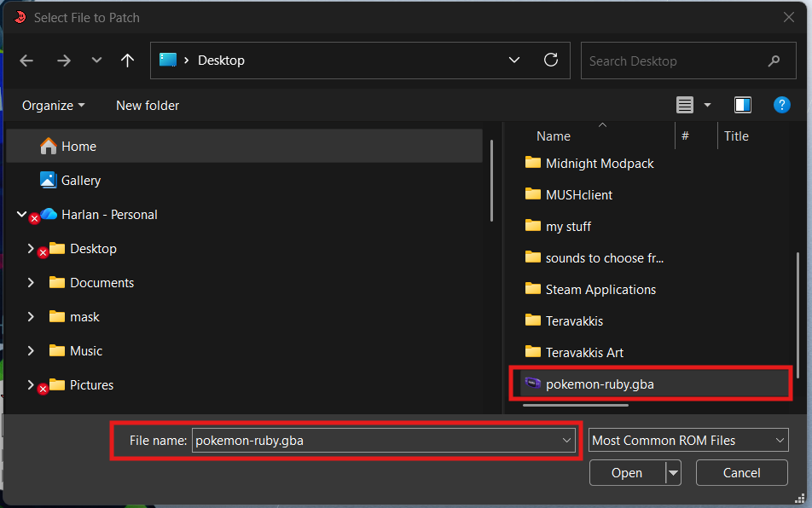This screenshot has width=812, height=508.
Task: Select Home in the navigation pane
Action: click(x=245, y=147)
